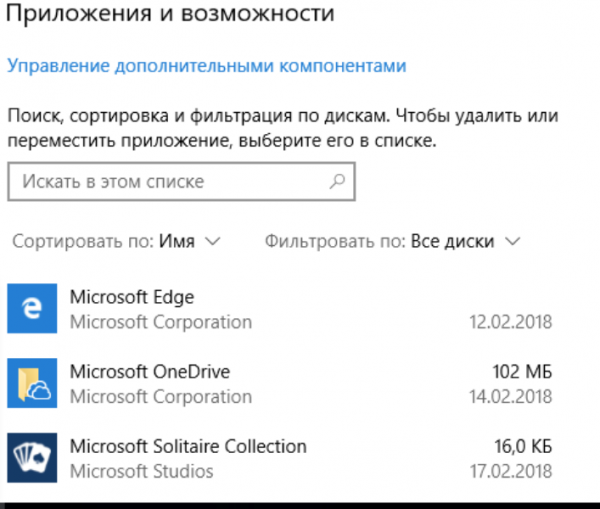This screenshot has height=509, width=600.
Task: Click the 17.02.2018 Solitaire install date
Action: click(x=511, y=471)
